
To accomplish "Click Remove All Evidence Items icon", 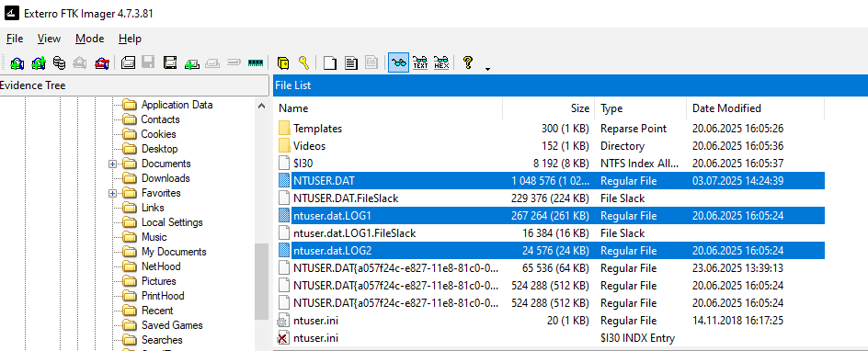I will click(x=101, y=63).
